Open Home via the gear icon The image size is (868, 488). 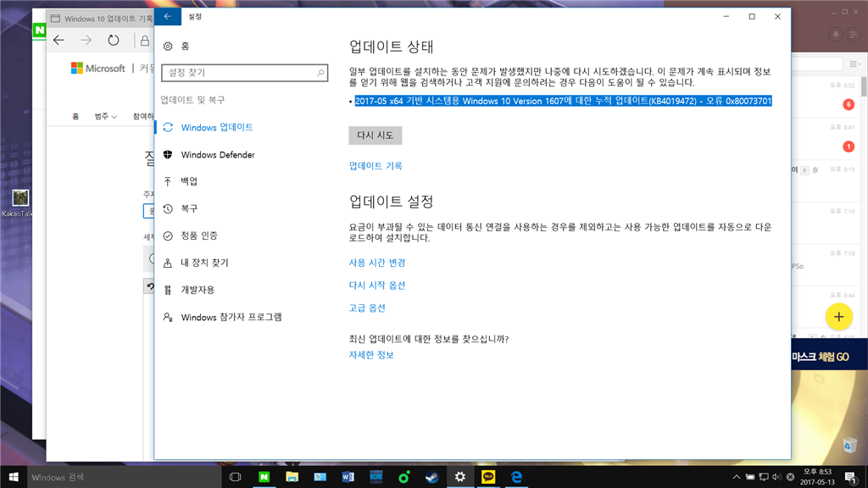point(168,47)
